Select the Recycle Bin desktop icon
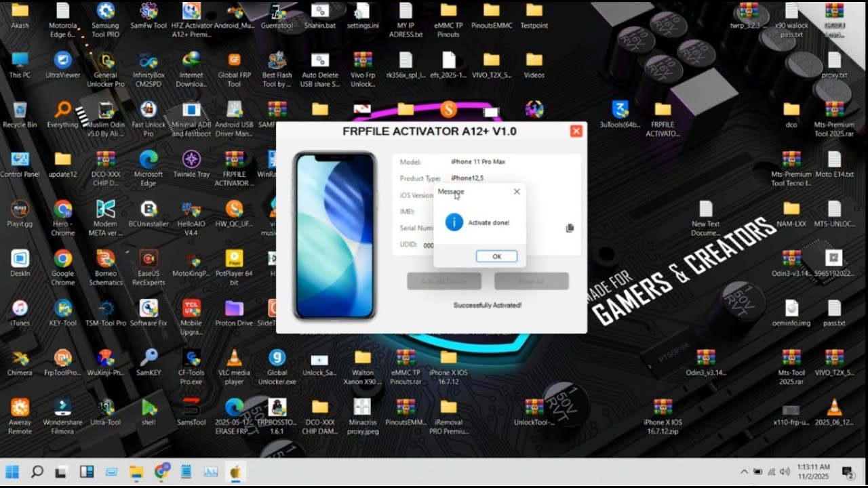This screenshot has width=868, height=488. [x=20, y=115]
